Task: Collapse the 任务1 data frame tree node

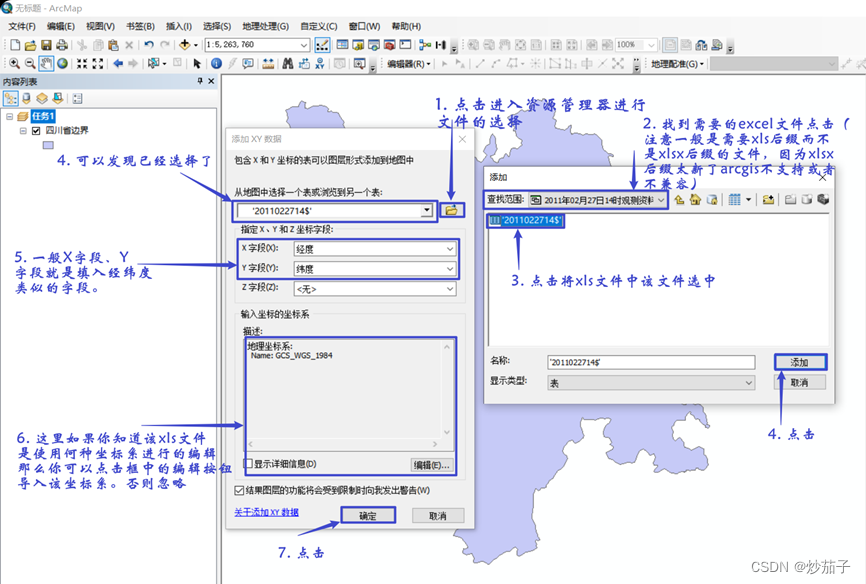Action: point(10,116)
